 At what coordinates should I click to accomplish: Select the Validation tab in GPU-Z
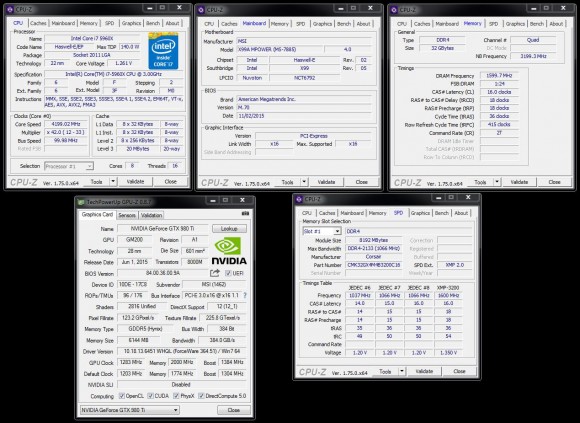151,215
